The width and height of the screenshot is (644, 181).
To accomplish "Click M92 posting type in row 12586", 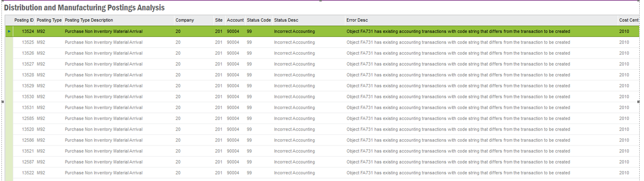I will pyautogui.click(x=41, y=140).
